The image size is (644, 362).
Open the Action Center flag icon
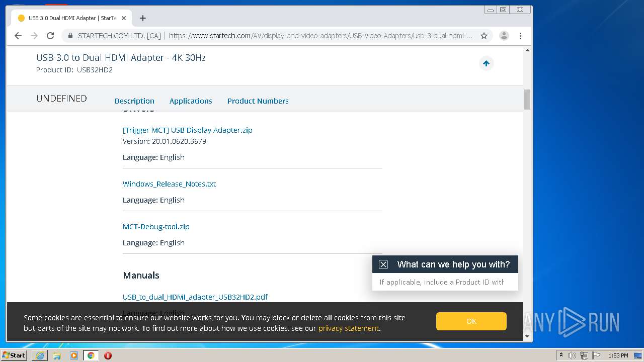coord(596,355)
